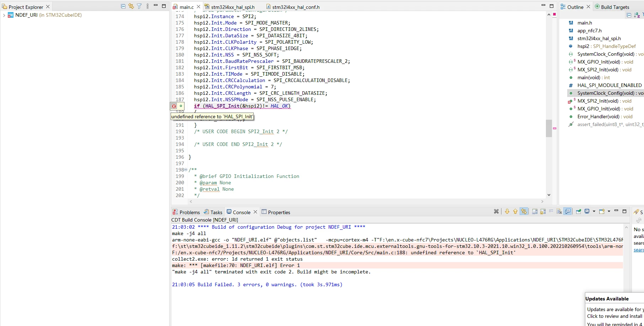Click the pink error marker in overview ruler
The width and height of the screenshot is (644, 326).
pyautogui.click(x=554, y=128)
